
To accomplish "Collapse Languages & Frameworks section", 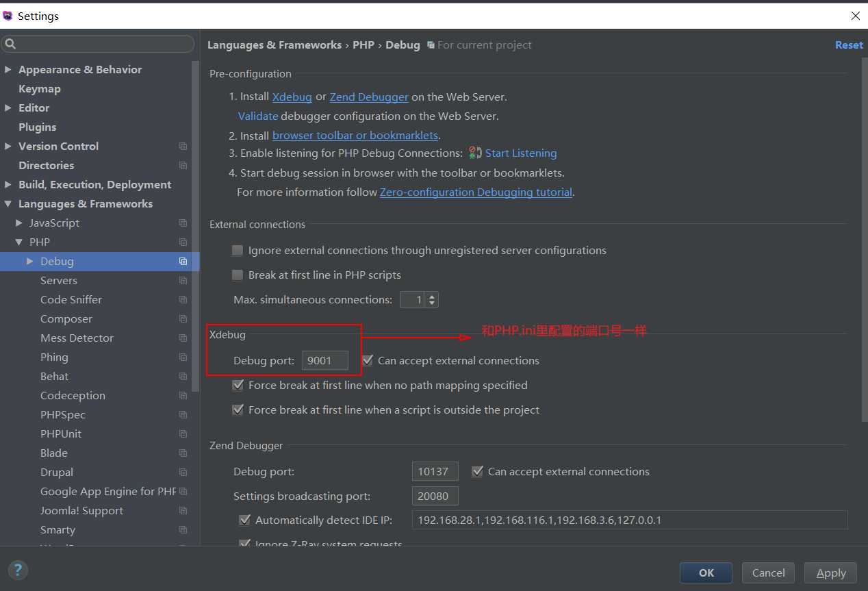I will pyautogui.click(x=8, y=203).
